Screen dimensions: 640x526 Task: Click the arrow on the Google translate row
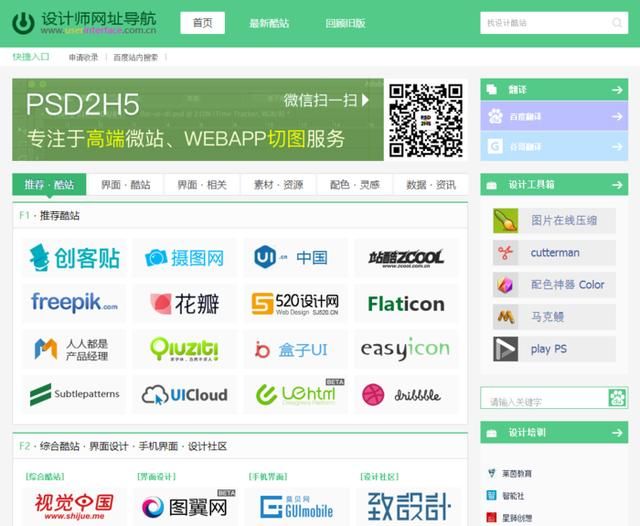(x=617, y=146)
